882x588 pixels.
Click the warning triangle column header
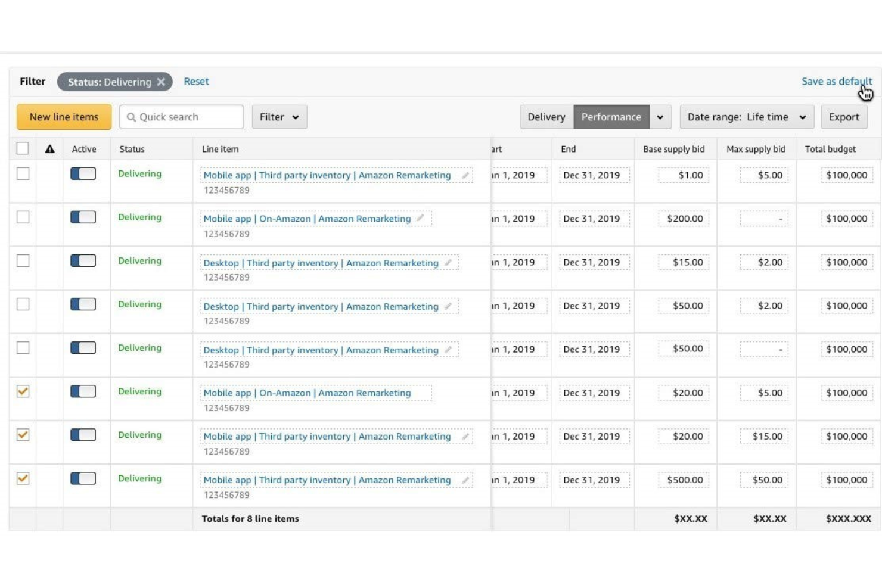click(x=50, y=149)
